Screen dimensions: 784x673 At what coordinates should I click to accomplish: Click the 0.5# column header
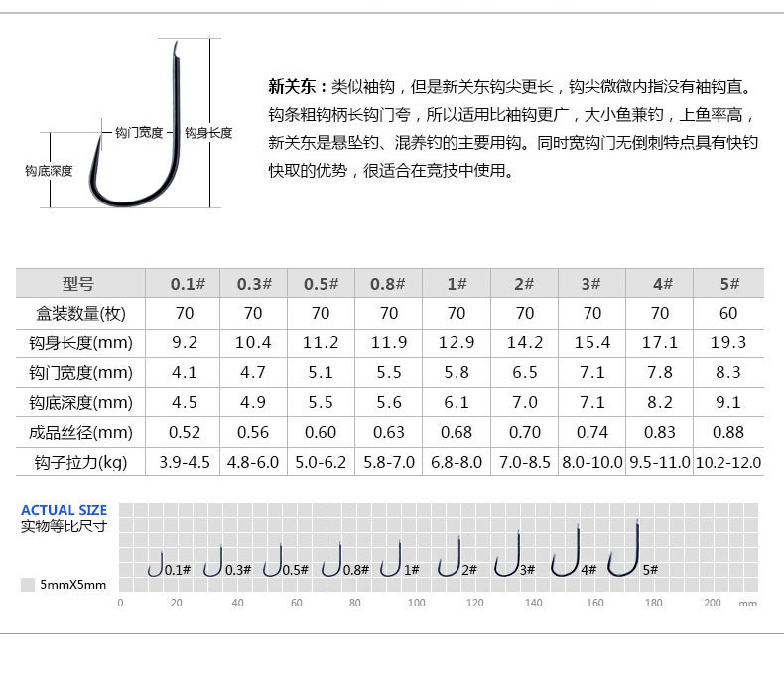pyautogui.click(x=322, y=284)
